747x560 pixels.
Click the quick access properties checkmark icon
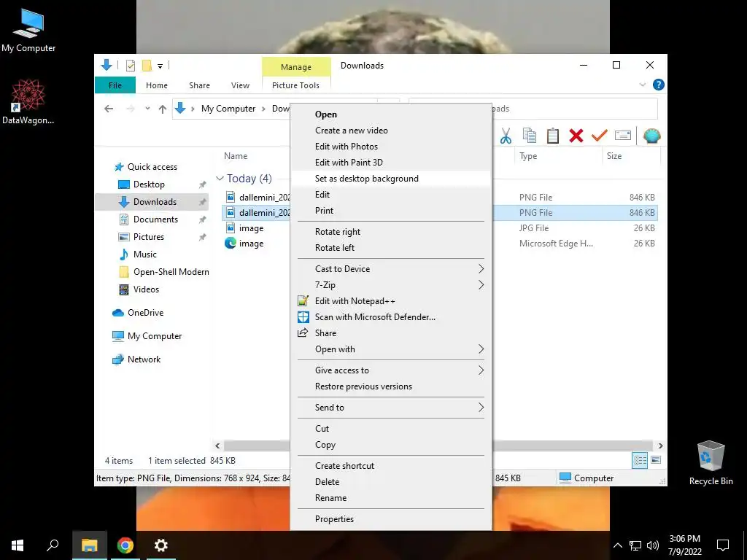(x=130, y=66)
